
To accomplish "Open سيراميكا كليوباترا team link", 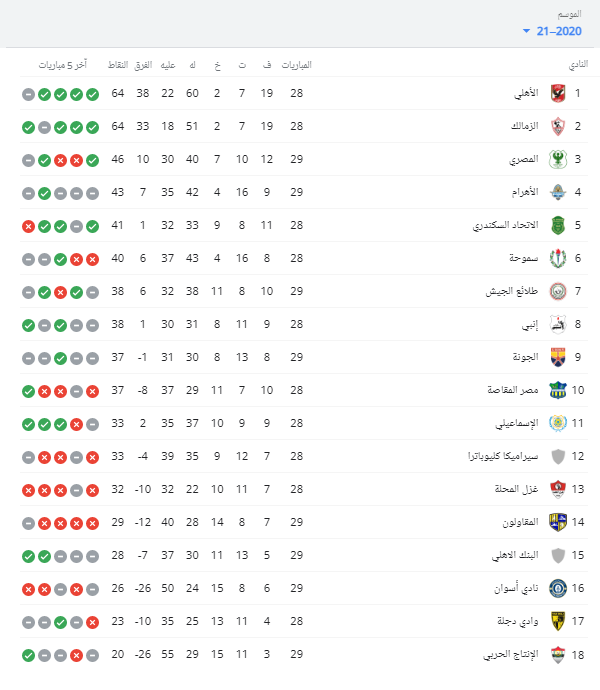I will click(490, 456).
